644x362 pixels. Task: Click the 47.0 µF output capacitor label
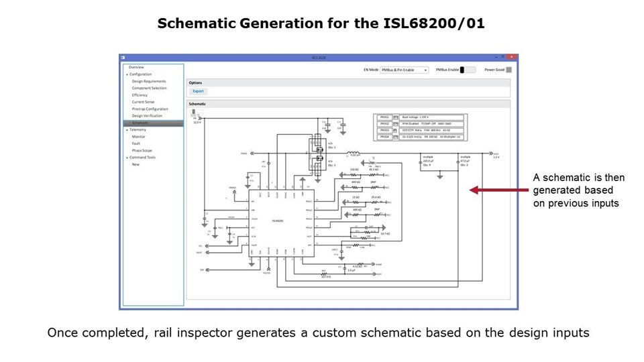tap(466, 161)
